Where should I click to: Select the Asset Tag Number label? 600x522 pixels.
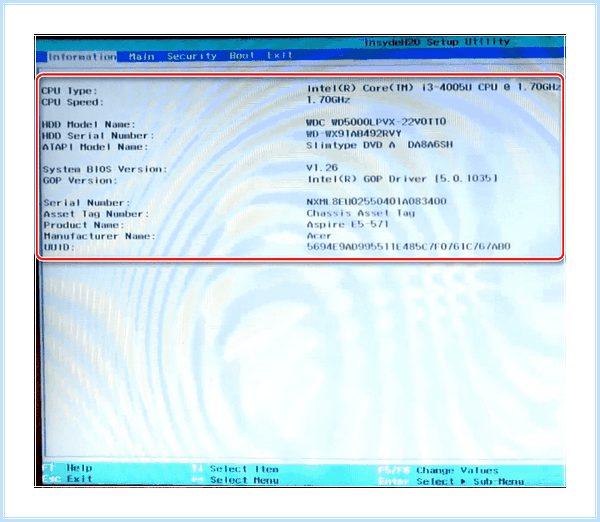[x=96, y=214]
